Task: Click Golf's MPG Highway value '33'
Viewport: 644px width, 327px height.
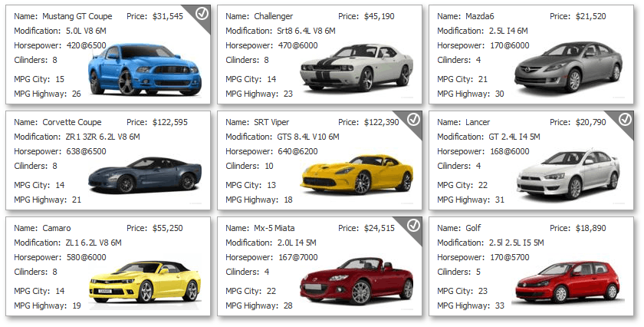Action: point(499,306)
